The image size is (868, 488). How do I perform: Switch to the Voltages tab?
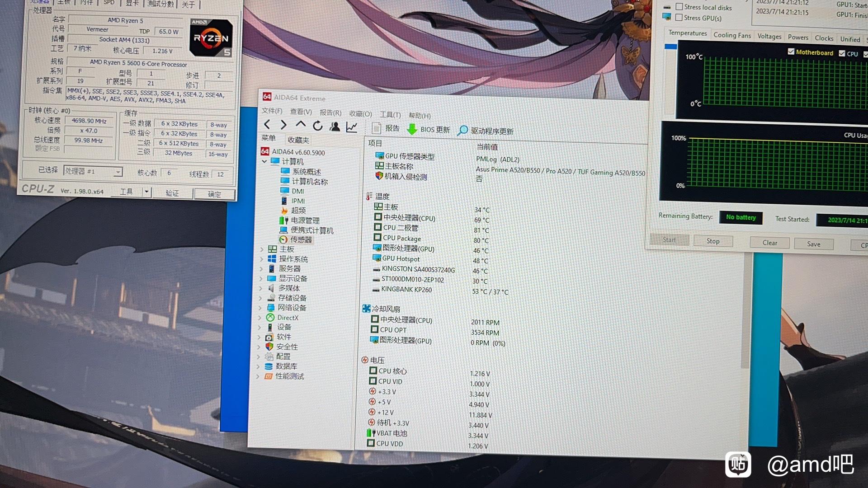pos(769,36)
